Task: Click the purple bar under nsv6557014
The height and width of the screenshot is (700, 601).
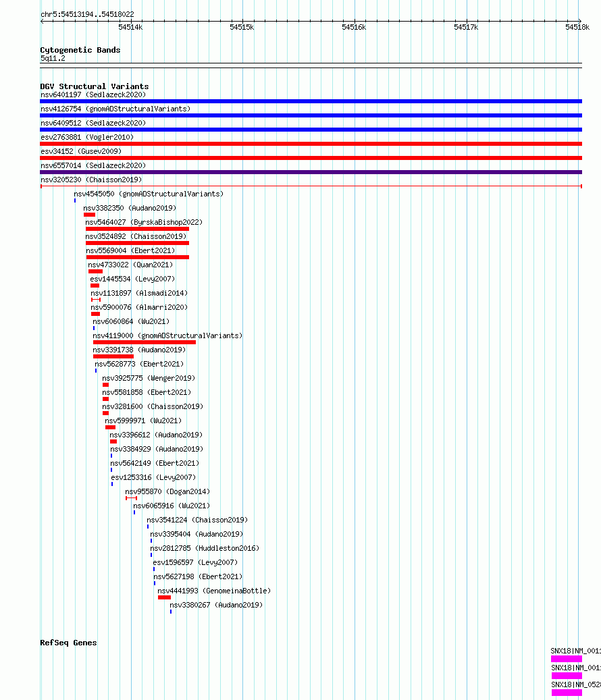Action: point(311,172)
